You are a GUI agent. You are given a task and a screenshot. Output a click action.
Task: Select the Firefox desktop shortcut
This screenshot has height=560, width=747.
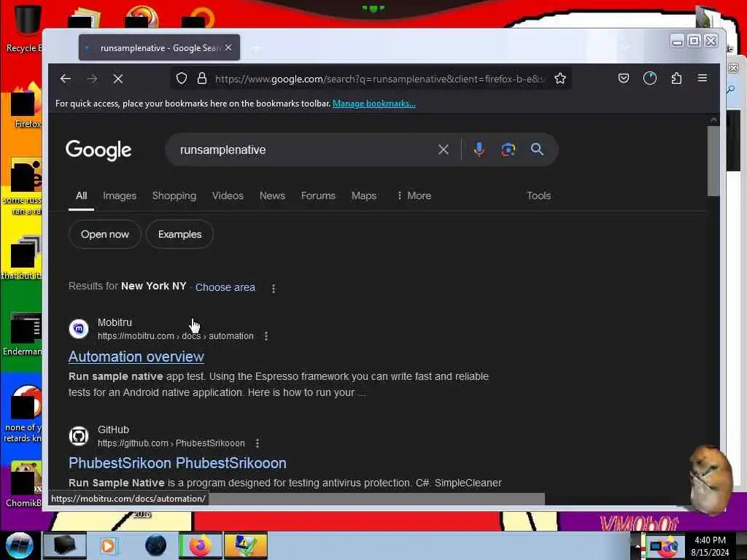pyautogui.click(x=26, y=106)
